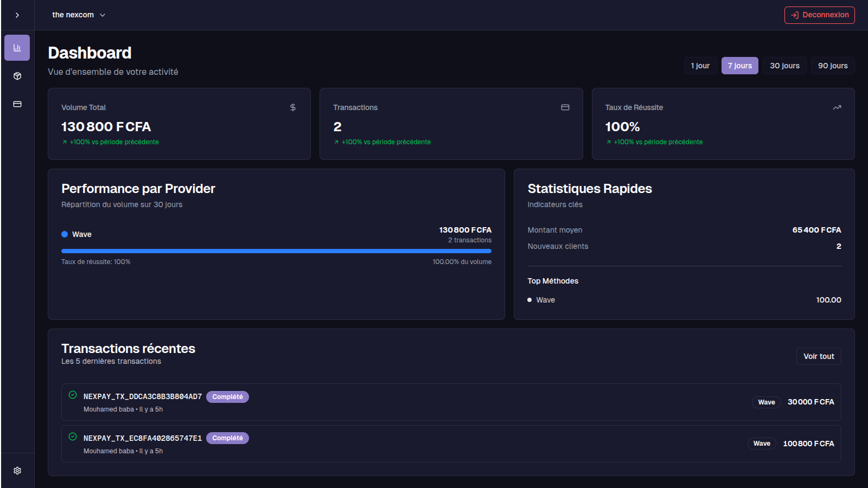The width and height of the screenshot is (868, 488).
Task: Select the 7 jours period filter
Action: point(739,66)
